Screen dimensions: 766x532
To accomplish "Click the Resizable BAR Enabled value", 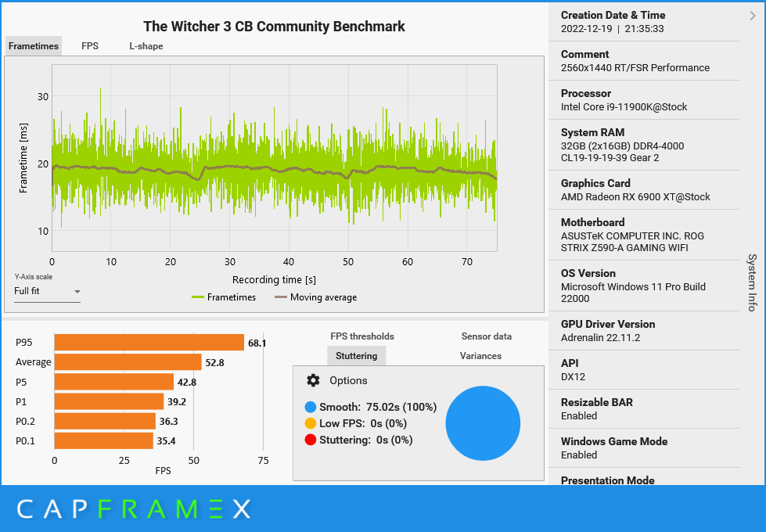I will pos(579,415).
